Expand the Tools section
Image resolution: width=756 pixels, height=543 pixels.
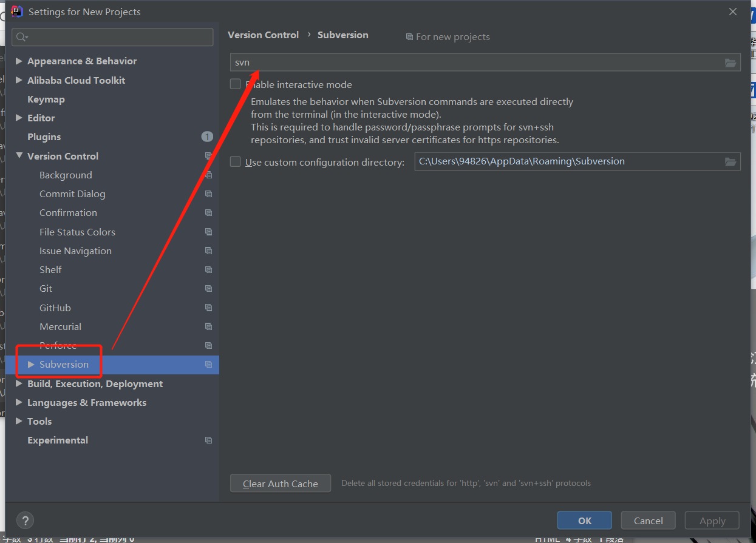pyautogui.click(x=19, y=421)
